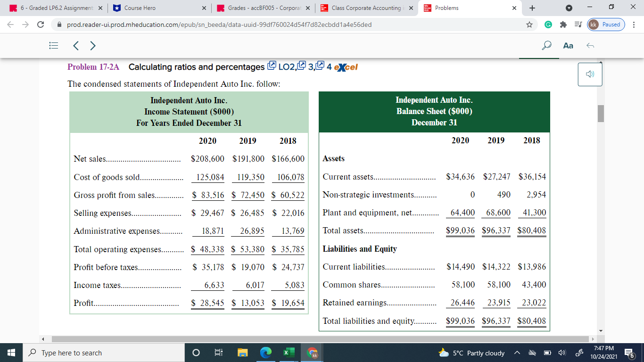The image size is (644, 362).
Task: Switch to the Grades accBF005 tab
Action: [x=264, y=8]
